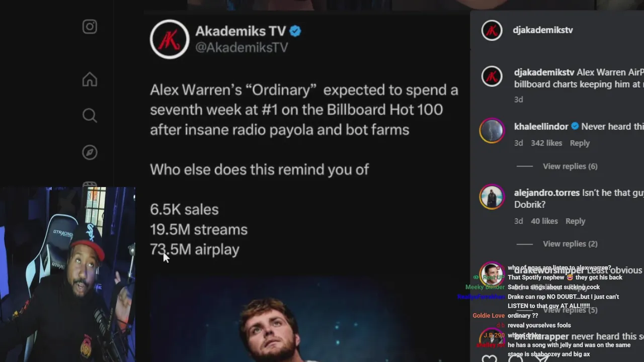
Task: Open the djakademikstv username in the header
Action: [542, 30]
